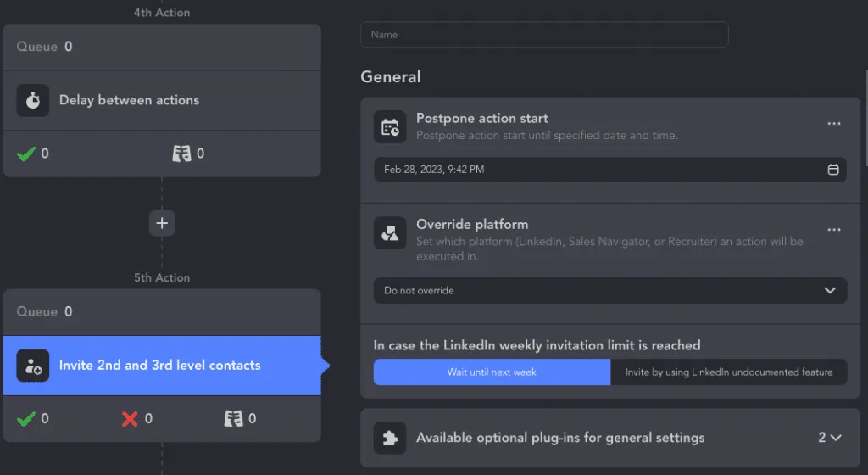Screen dimensions: 868x475
Task: Click the Queue 0 label in the 4th Action
Action: click(x=44, y=47)
